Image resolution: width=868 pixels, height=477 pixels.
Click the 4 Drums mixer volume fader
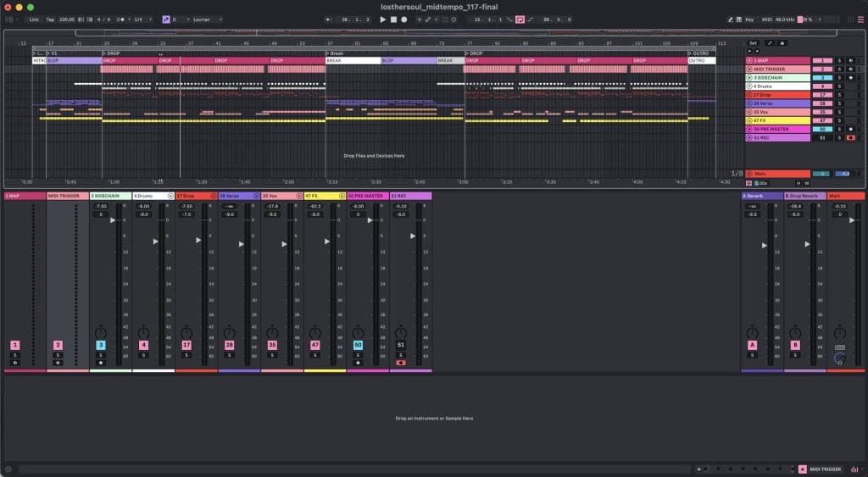[155, 241]
